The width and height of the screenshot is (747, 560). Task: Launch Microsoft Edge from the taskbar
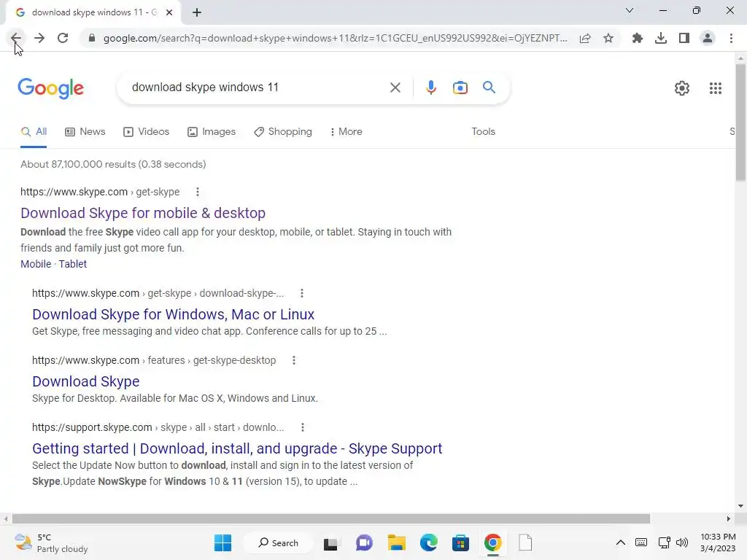click(x=429, y=542)
